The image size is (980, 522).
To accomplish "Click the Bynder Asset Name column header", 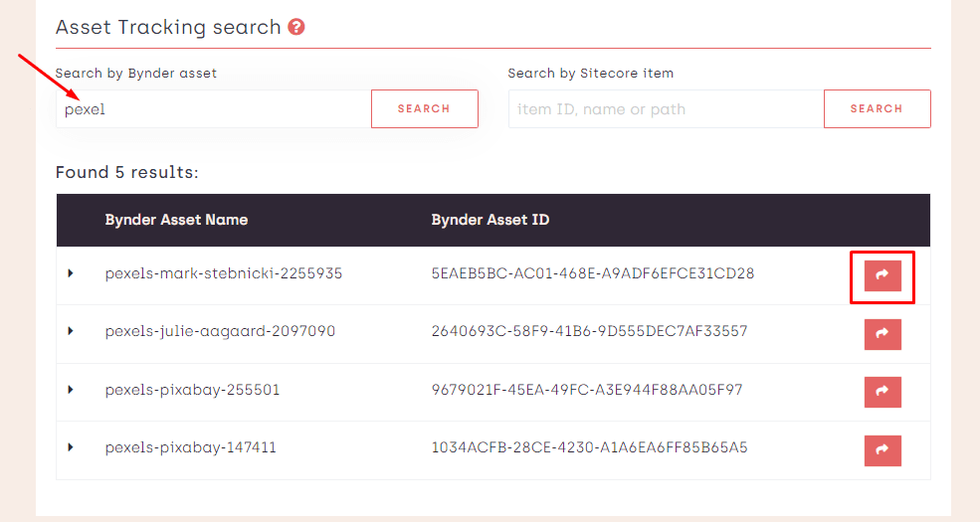I will coord(176,220).
